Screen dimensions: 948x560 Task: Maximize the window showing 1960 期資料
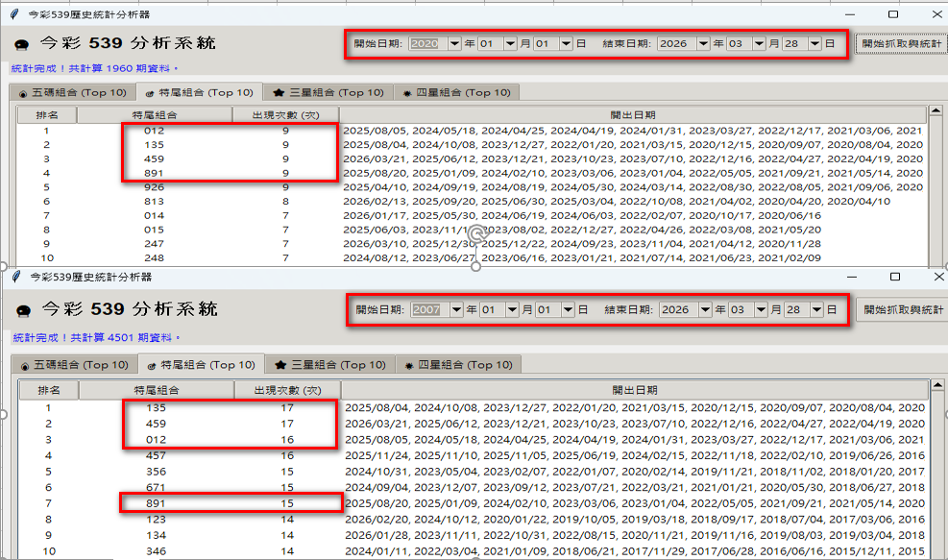(893, 14)
